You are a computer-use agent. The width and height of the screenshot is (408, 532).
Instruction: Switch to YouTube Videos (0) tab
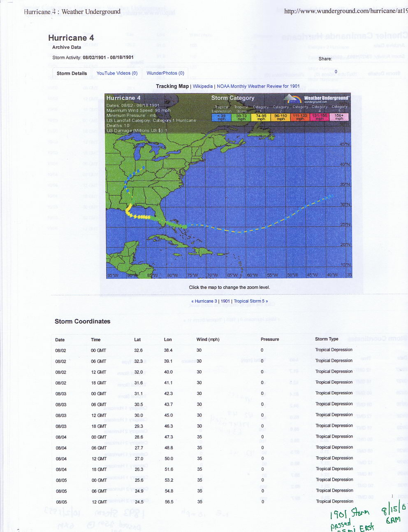pos(117,73)
